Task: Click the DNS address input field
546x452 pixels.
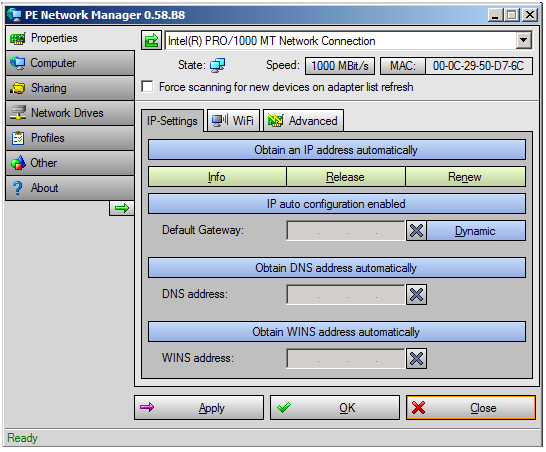Action: click(x=346, y=295)
